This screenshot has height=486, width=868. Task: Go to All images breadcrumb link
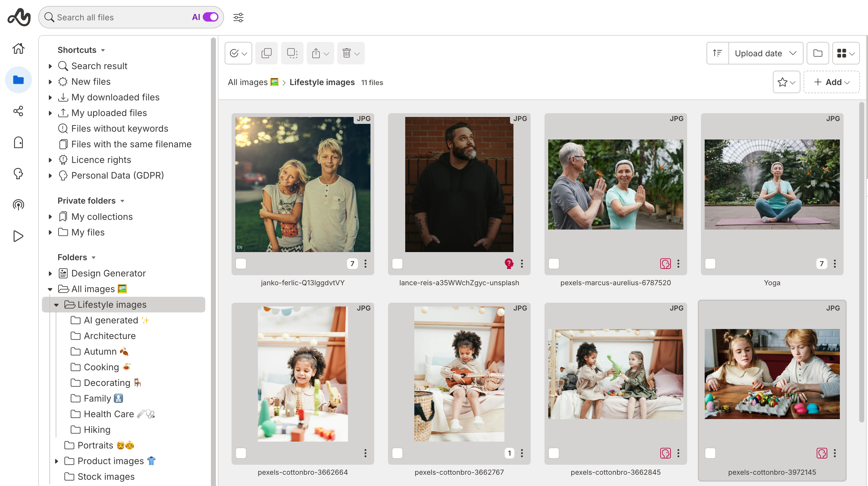click(248, 82)
